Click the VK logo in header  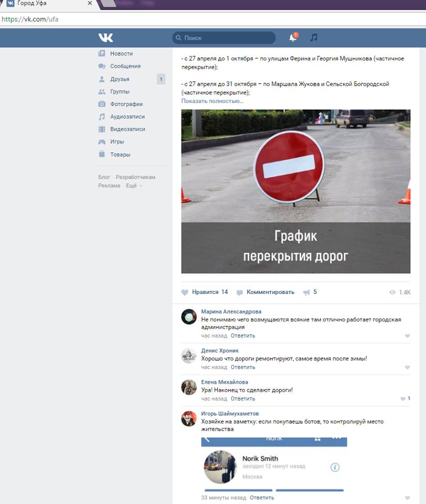[105, 38]
